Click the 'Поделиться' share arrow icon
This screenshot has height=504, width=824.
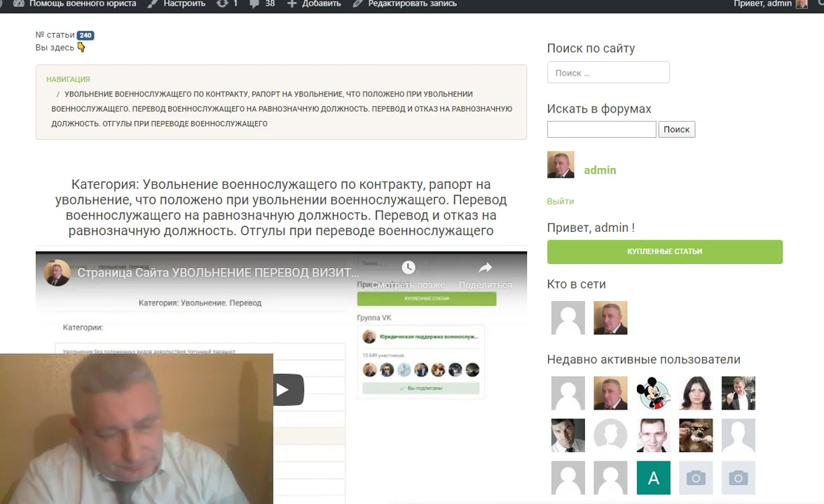click(x=485, y=267)
